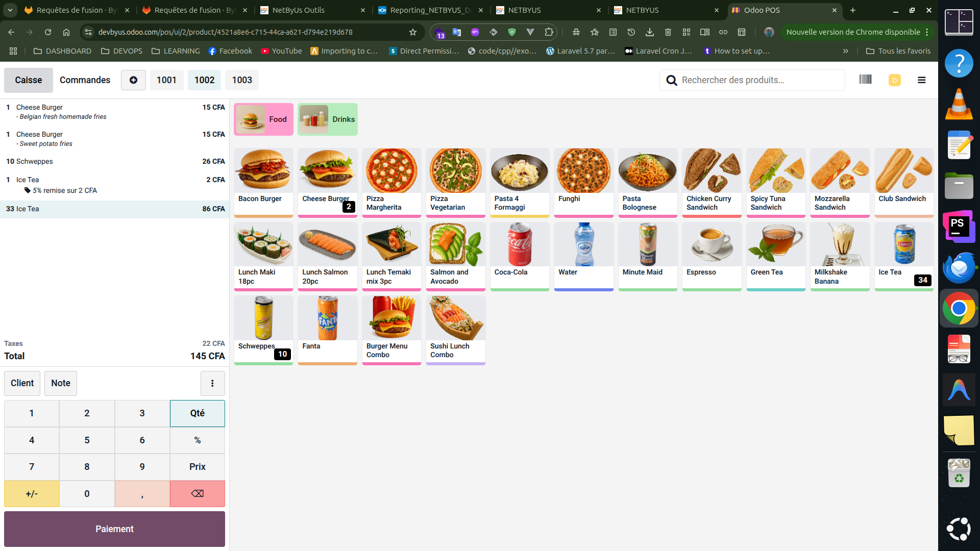The image size is (980, 551).
Task: Click the Paiement button
Action: (x=114, y=529)
